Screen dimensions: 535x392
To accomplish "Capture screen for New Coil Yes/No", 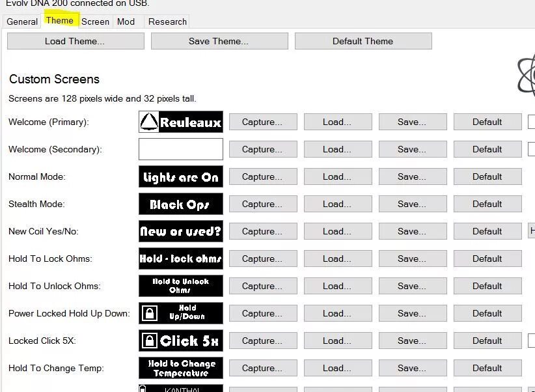I will coord(263,231).
